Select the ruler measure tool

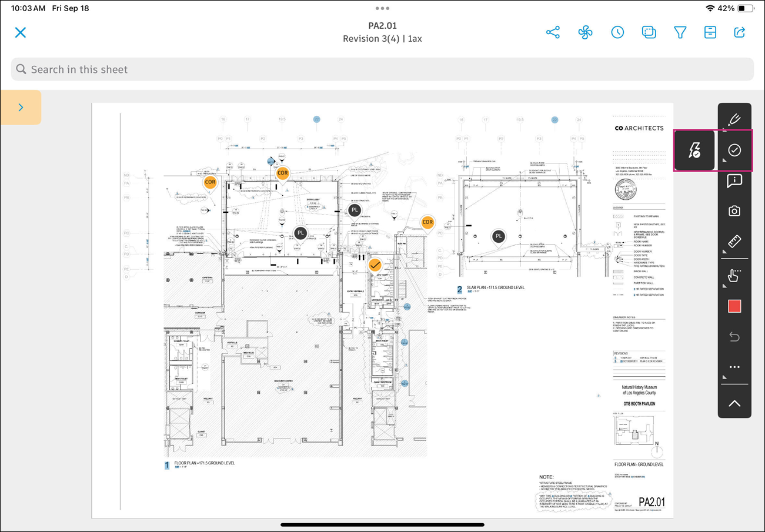click(734, 242)
